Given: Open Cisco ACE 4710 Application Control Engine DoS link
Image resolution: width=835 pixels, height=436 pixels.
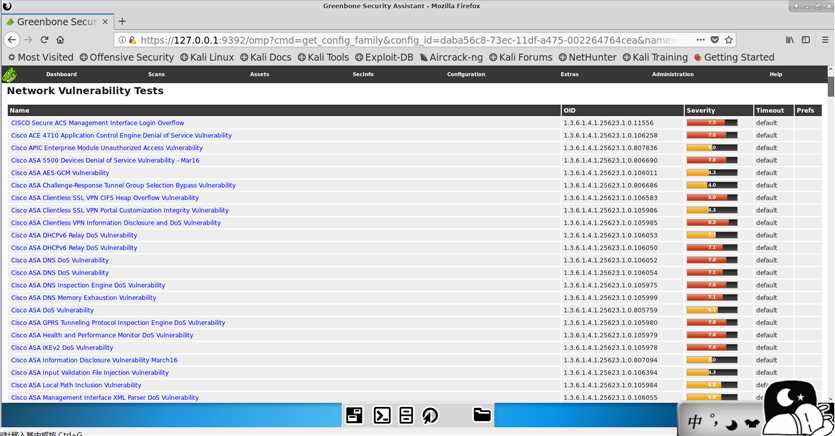Looking at the screenshot, I should pos(121,135).
